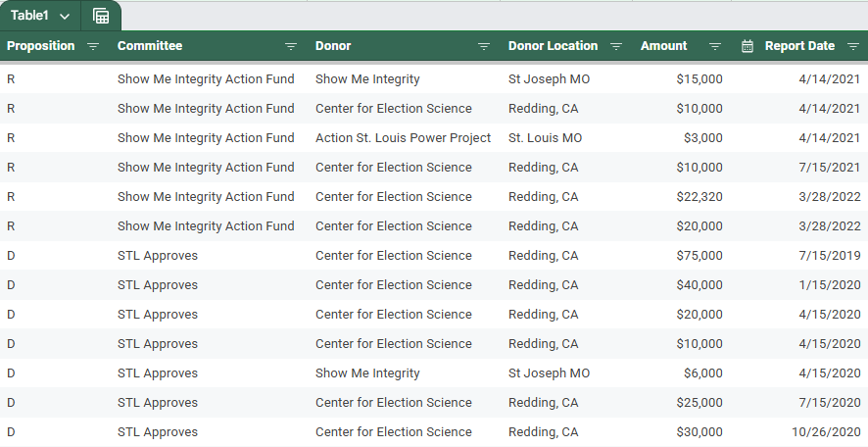Screen dimensions: 868x447
Task: Select 4/14/2021 date in the $3,000 row
Action: pos(829,138)
